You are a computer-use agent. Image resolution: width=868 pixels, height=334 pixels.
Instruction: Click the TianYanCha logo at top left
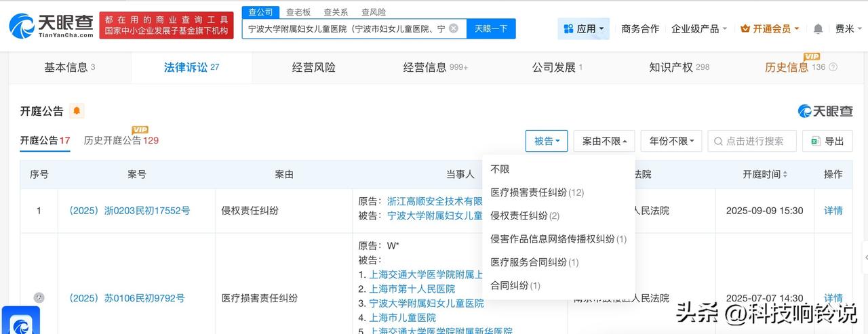(51, 25)
